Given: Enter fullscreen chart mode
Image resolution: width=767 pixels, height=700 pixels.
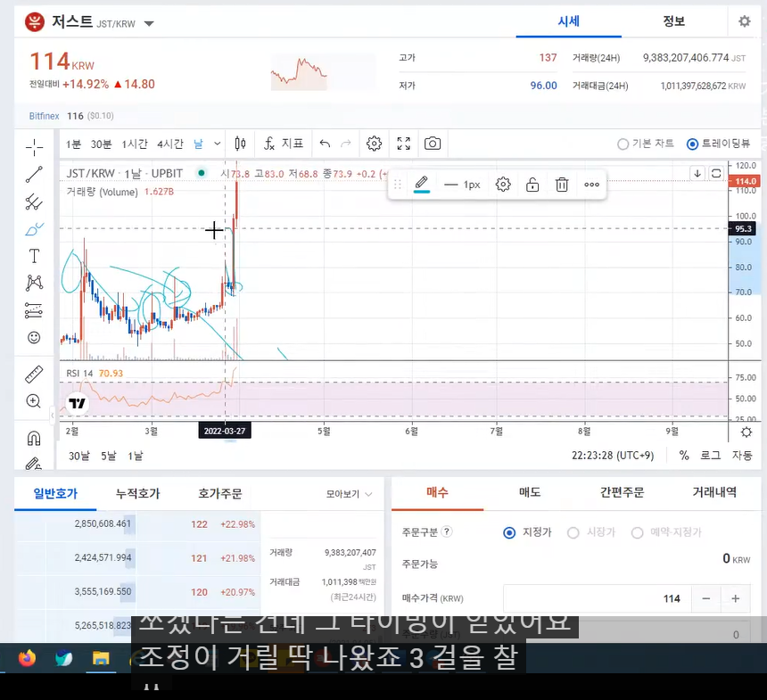Looking at the screenshot, I should [x=403, y=144].
